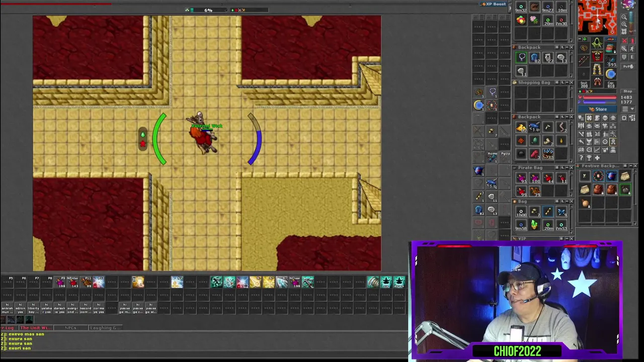Click the 'hi ankrahmun' text hotkey
644x362 pixels.
pos(8,308)
